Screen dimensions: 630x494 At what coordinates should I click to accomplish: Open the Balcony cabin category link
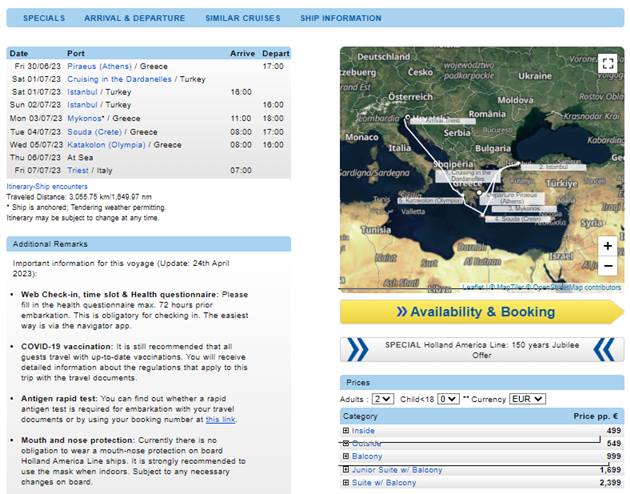point(367,456)
